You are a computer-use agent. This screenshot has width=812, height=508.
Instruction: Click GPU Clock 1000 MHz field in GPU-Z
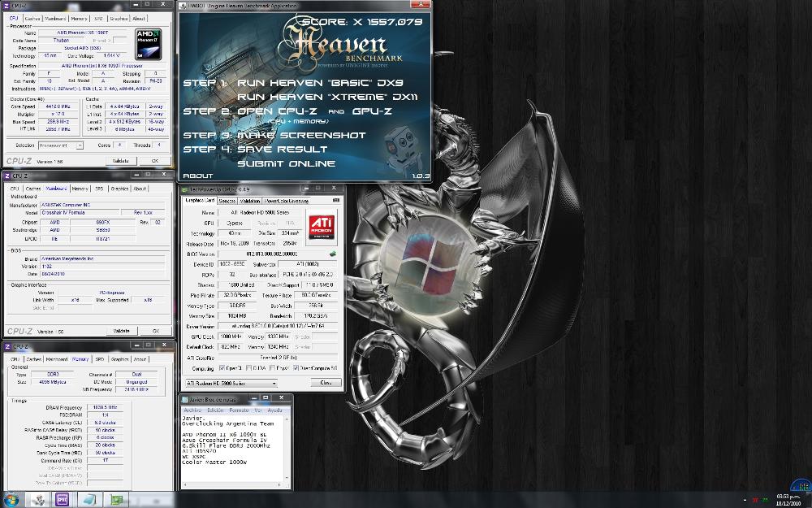[231, 336]
